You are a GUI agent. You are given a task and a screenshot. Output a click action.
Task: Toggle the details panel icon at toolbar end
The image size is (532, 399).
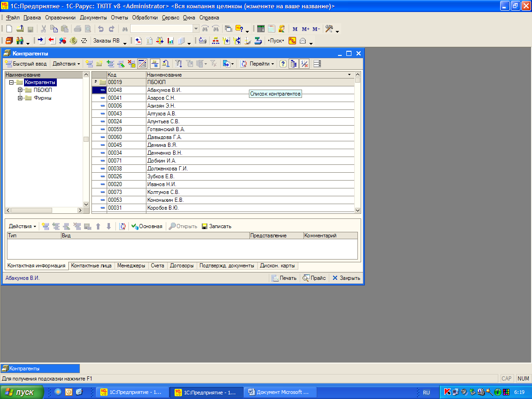point(317,63)
